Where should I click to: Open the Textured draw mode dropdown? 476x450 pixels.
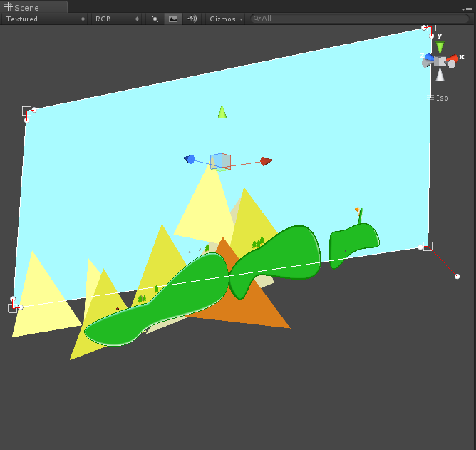coord(44,19)
